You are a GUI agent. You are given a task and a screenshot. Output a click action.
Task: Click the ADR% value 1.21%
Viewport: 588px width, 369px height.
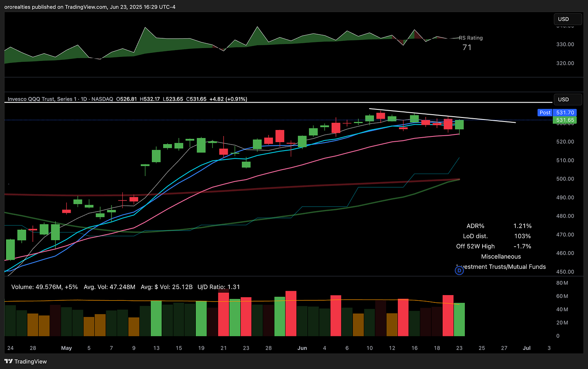(522, 226)
